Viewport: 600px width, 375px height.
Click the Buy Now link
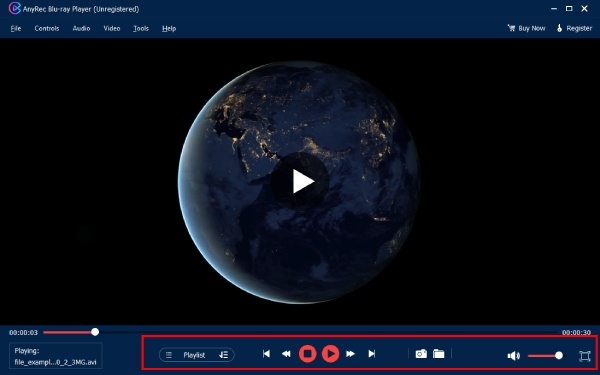527,28
